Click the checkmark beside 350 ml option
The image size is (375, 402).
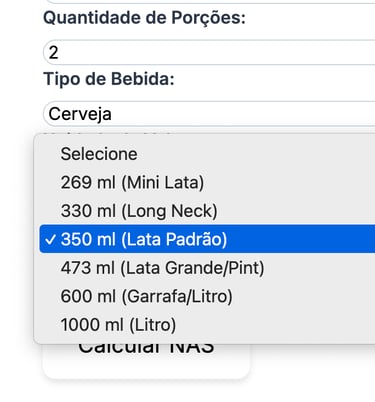coord(50,240)
